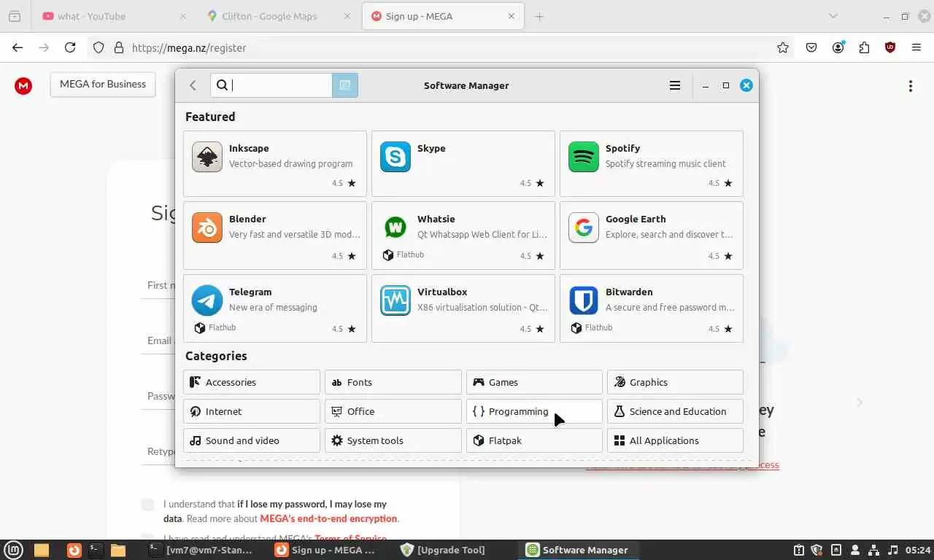Open the Skype app icon

click(395, 157)
